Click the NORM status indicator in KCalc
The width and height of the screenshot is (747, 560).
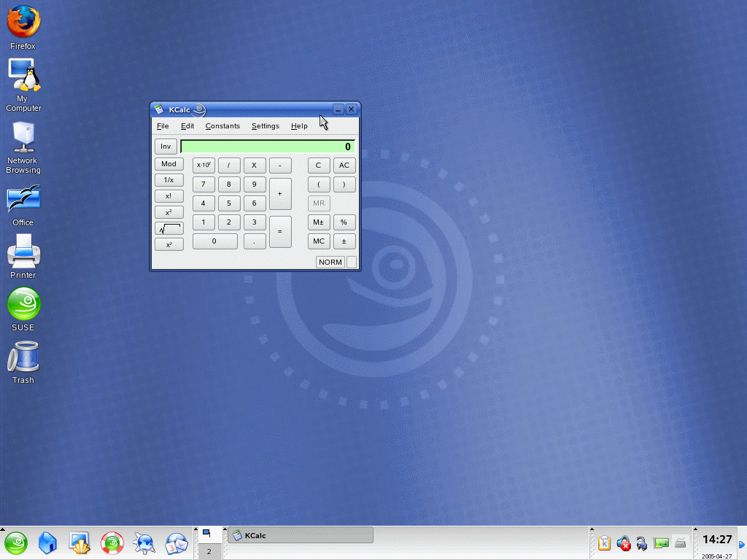coord(330,262)
